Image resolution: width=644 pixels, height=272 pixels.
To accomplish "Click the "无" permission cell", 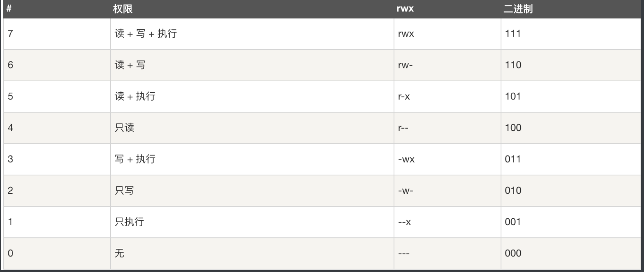I will [119, 253].
